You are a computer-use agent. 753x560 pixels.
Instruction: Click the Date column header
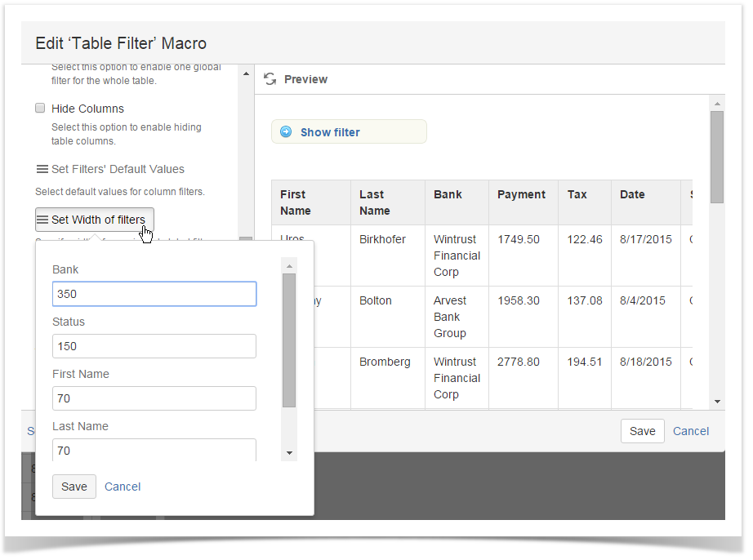click(630, 194)
